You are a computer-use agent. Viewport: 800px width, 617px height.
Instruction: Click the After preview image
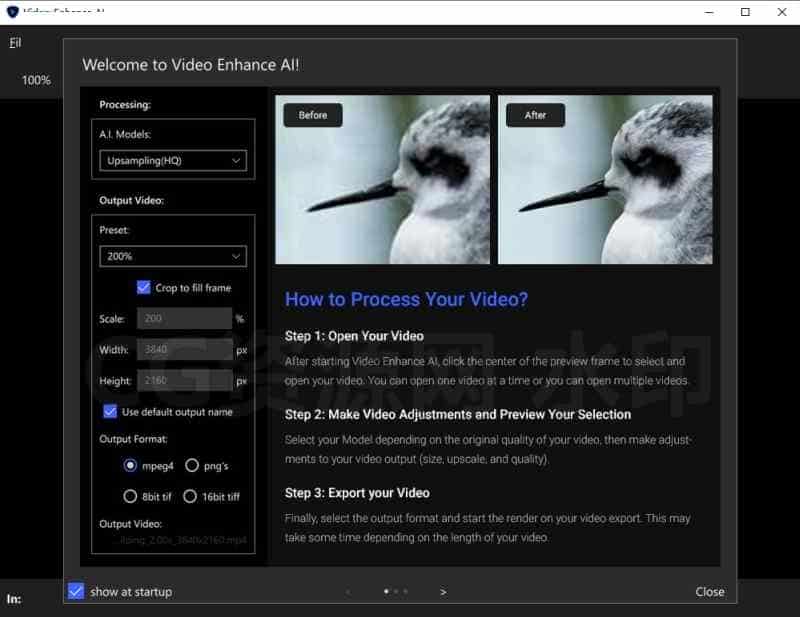tap(605, 180)
